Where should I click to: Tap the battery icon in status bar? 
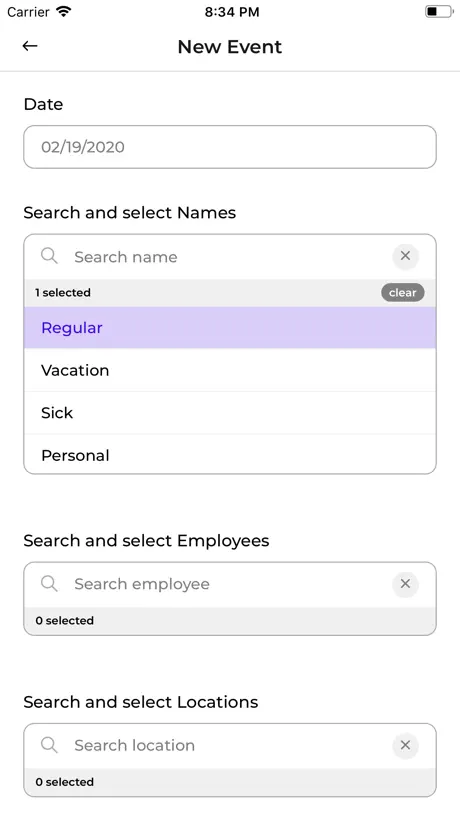pyautogui.click(x=439, y=11)
